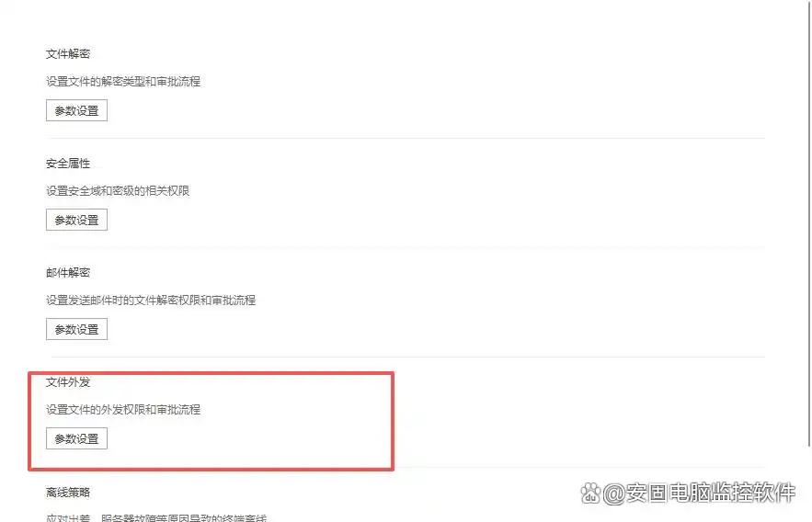Select the 文件外发 section heading
This screenshot has height=522, width=812.
click(68, 382)
